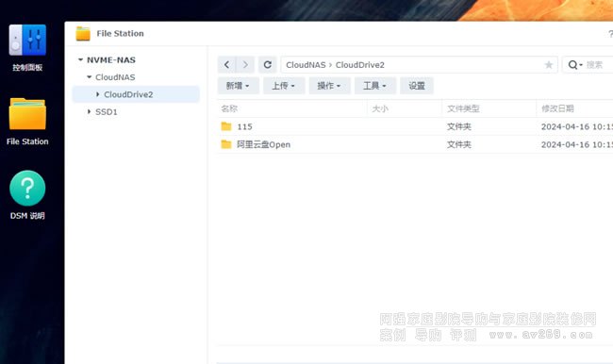Click the search magnifier icon
Image resolution: width=613 pixels, height=364 pixels.
pos(572,65)
